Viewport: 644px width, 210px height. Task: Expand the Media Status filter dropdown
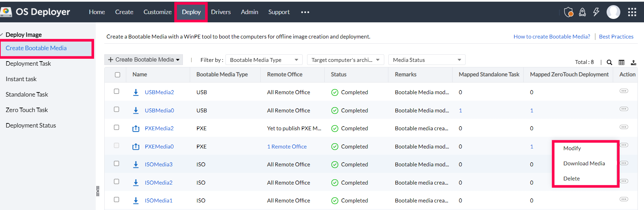pyautogui.click(x=426, y=60)
